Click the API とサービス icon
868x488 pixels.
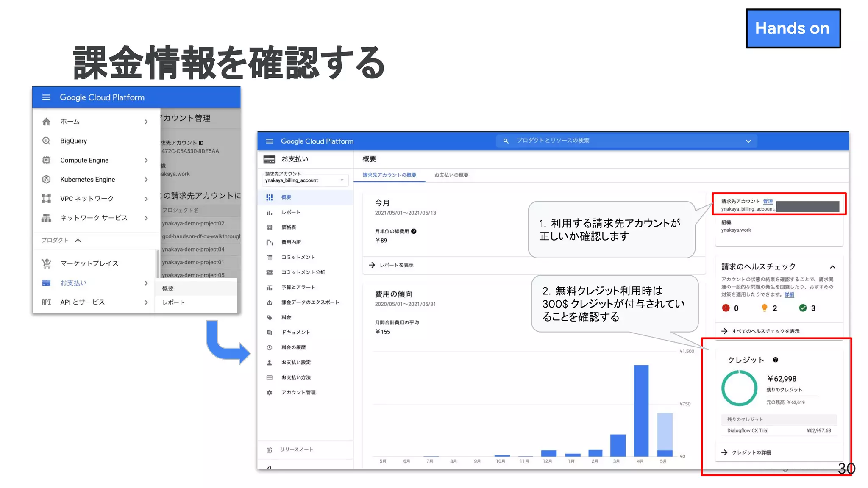[46, 302]
